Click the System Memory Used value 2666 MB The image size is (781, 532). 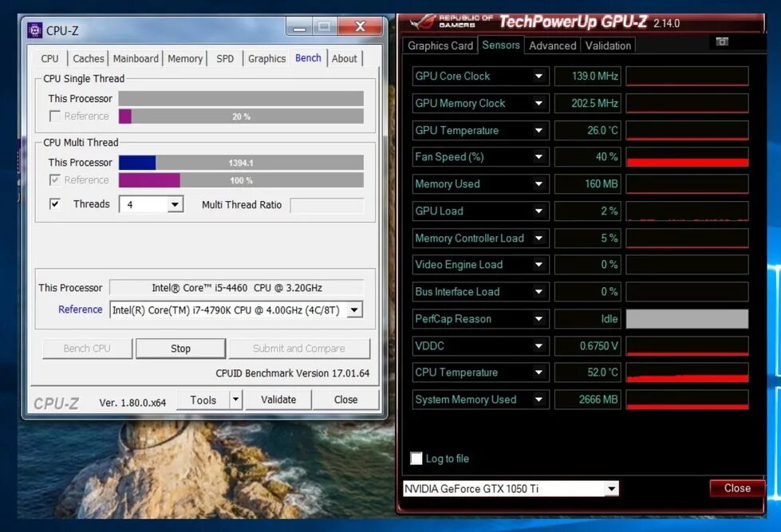(x=587, y=400)
